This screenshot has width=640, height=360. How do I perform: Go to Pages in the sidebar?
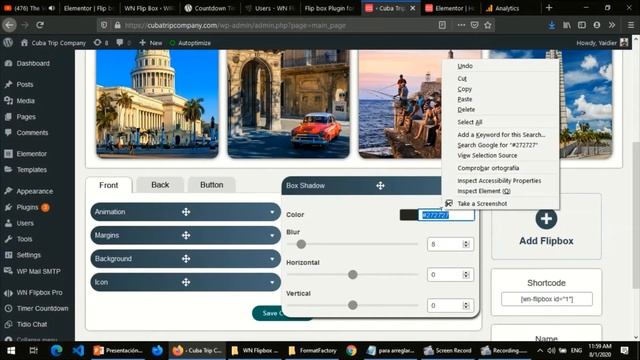tap(26, 117)
